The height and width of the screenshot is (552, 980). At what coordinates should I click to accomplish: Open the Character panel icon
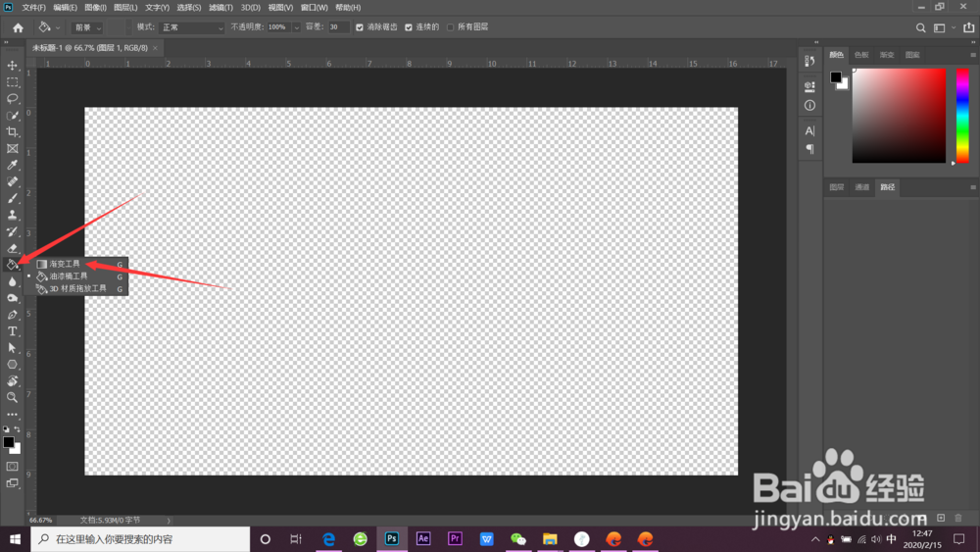(x=810, y=130)
